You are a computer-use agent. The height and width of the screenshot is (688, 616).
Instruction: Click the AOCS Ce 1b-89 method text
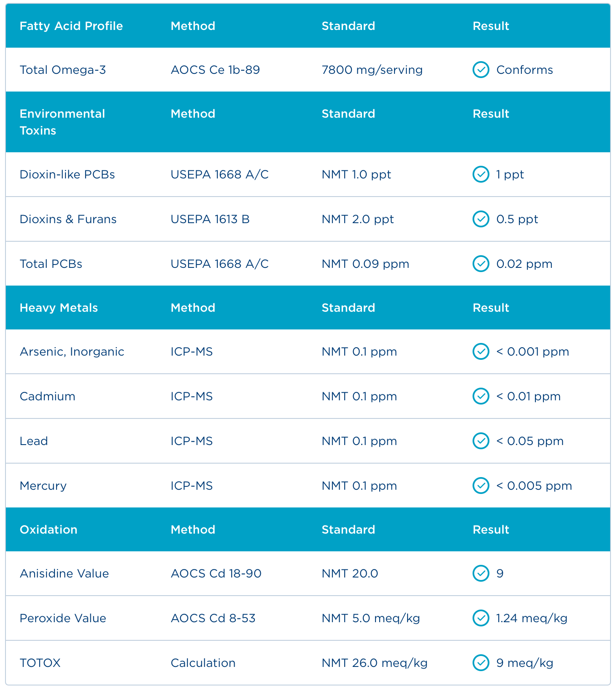click(x=215, y=70)
